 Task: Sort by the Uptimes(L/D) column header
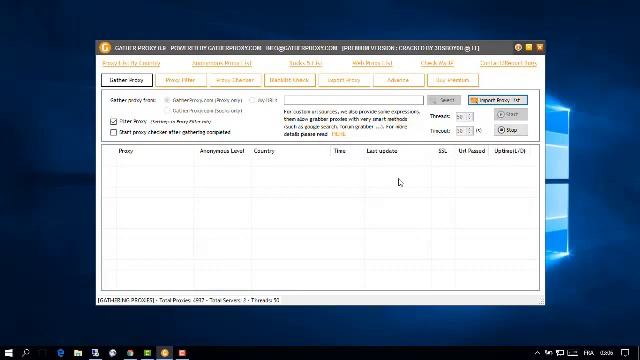pos(510,151)
